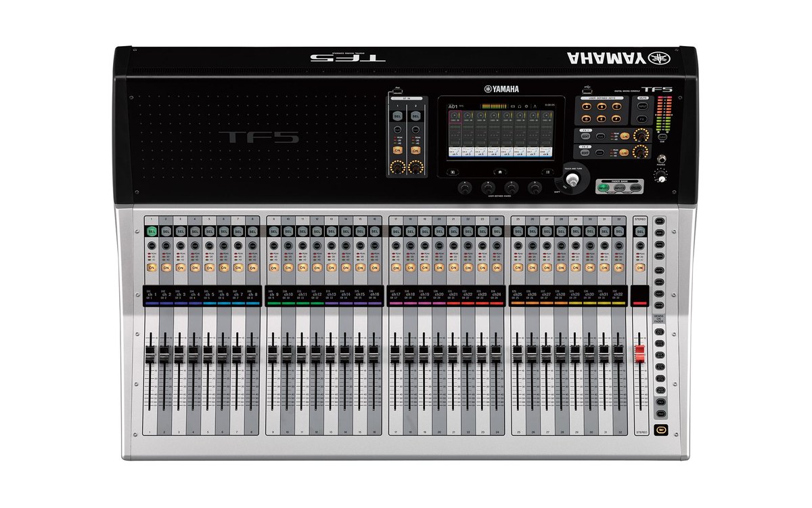
Task: Hit the EDIT key in FX 1 section
Action: (585, 136)
